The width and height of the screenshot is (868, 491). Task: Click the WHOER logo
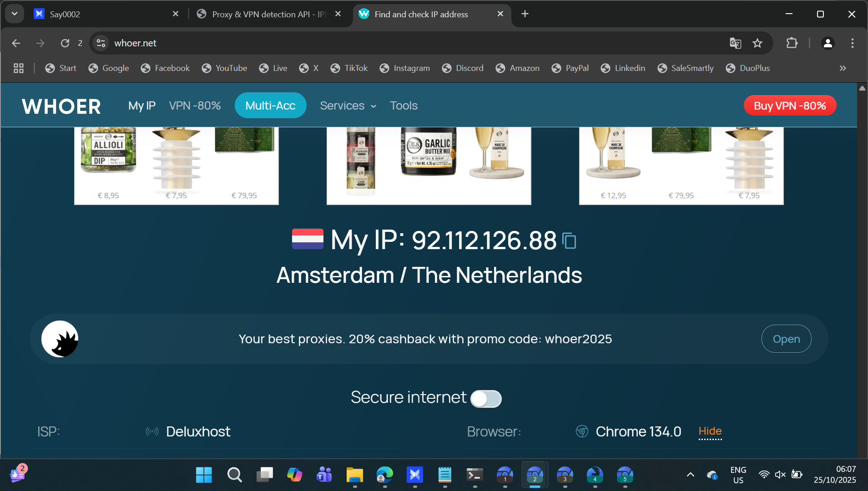61,106
